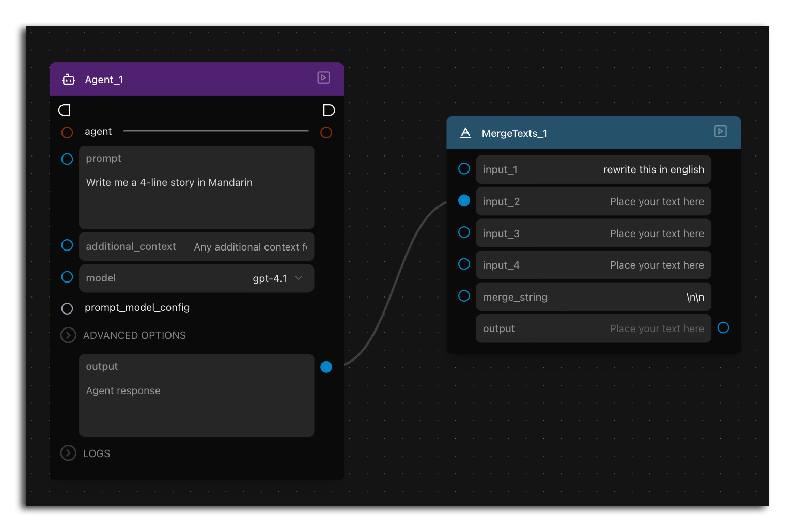Click the prompt_model_config port
This screenshot has width=795, height=532.
pyautogui.click(x=67, y=308)
